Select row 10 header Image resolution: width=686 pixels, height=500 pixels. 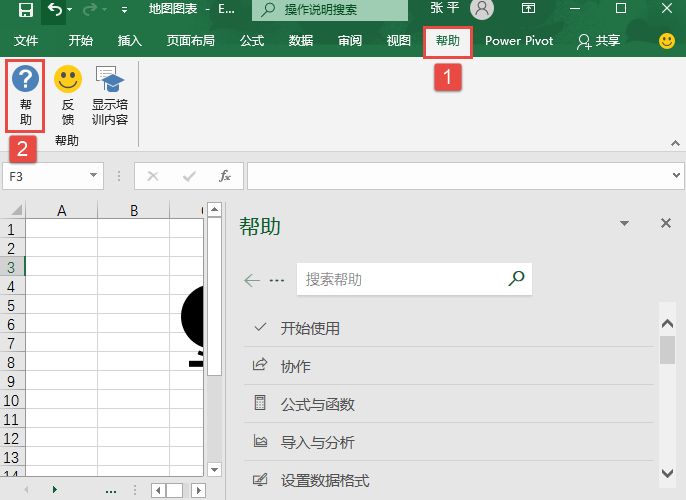(12, 400)
